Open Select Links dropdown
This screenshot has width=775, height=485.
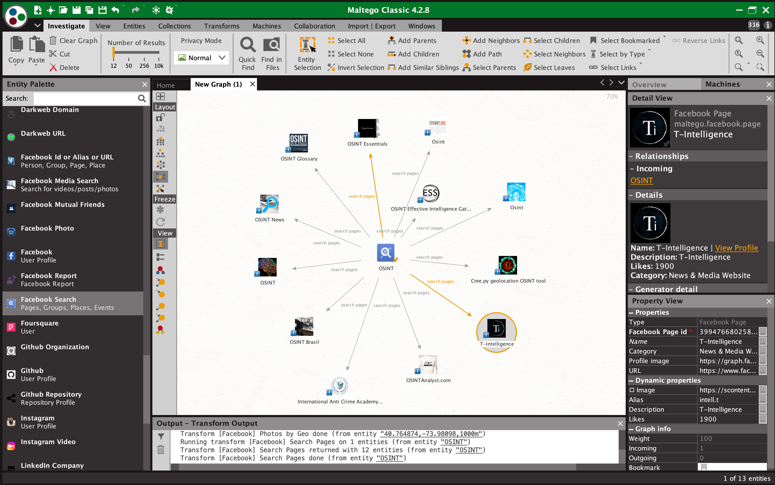point(615,67)
